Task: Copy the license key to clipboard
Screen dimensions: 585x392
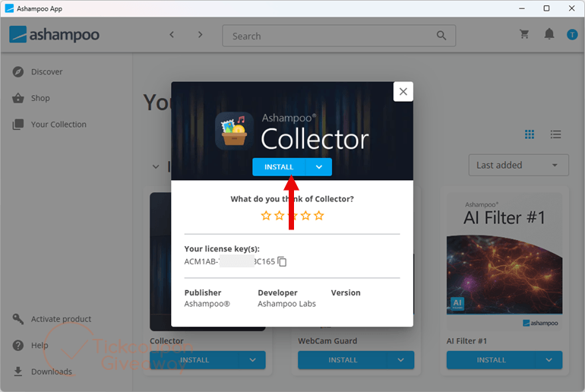Action: tap(283, 262)
